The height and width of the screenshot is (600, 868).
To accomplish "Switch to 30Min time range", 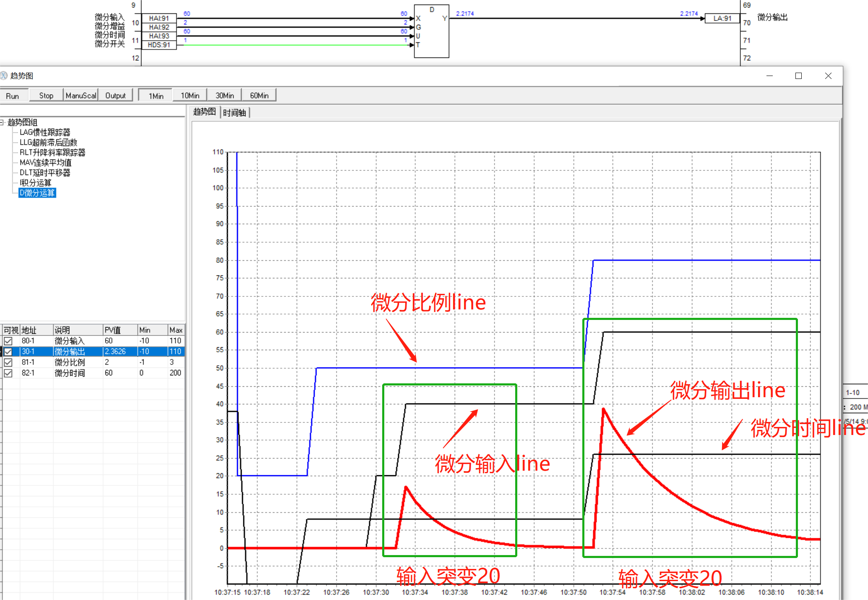I will click(224, 96).
